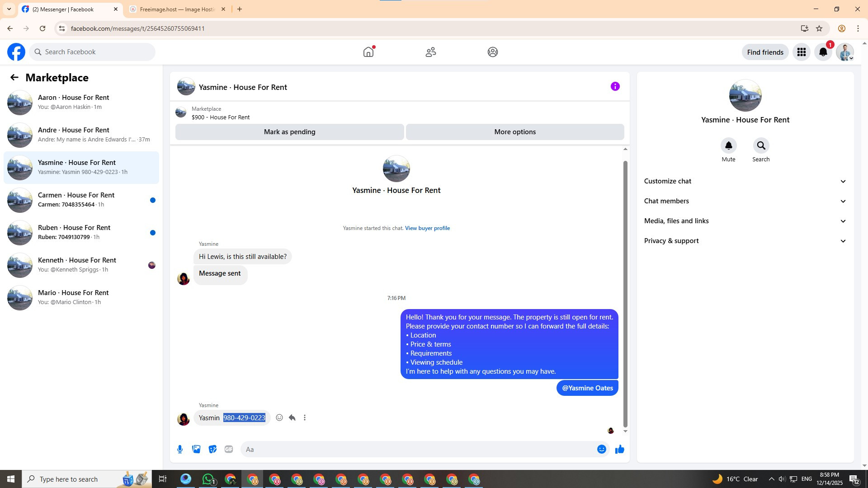Click the conversation vertical scrollbar

pos(625,294)
